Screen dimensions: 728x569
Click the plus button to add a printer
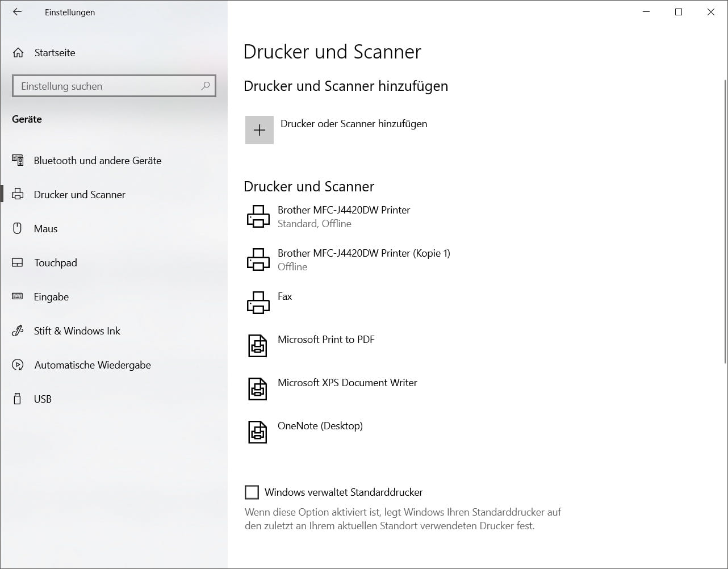pos(259,129)
